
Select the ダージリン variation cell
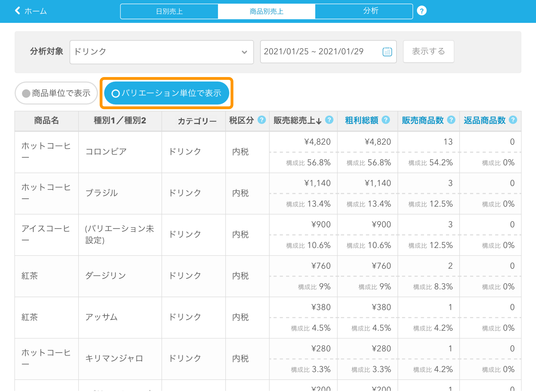coord(120,276)
